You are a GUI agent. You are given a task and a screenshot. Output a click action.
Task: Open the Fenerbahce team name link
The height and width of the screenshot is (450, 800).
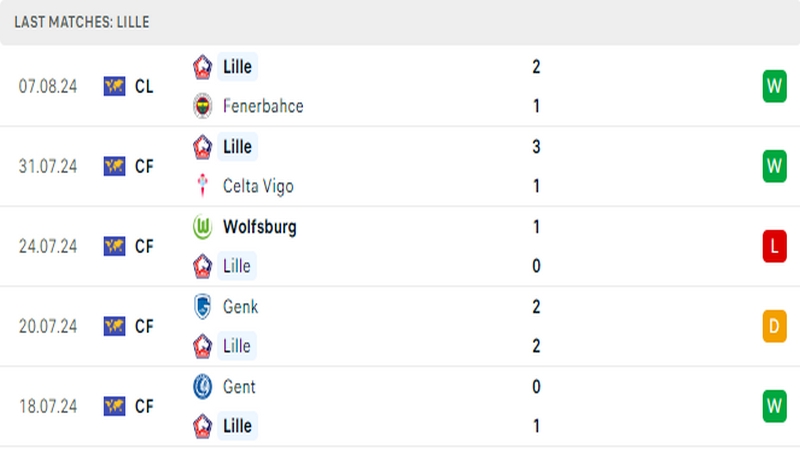[x=263, y=106]
